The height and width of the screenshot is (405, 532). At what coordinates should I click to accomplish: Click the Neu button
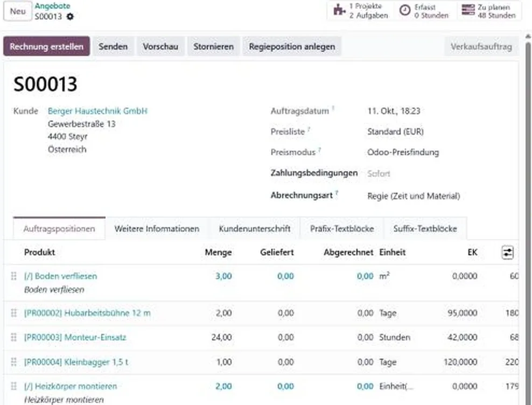coord(18,11)
